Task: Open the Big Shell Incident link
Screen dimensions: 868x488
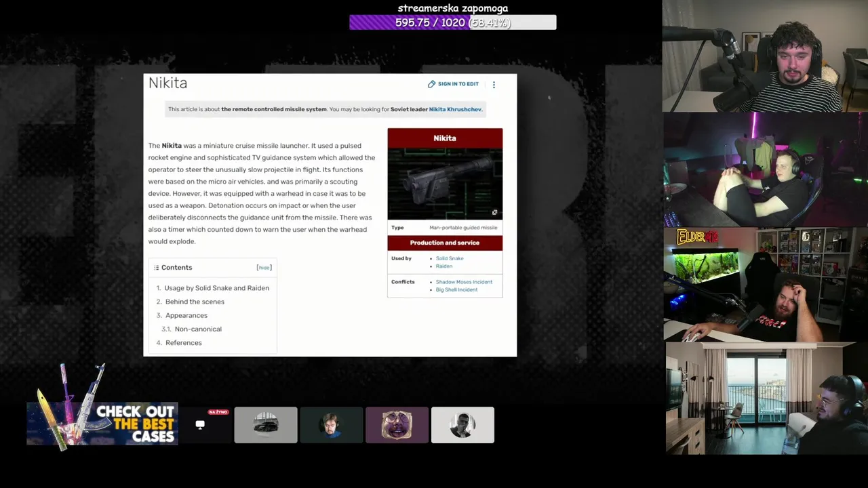Action: click(456, 290)
